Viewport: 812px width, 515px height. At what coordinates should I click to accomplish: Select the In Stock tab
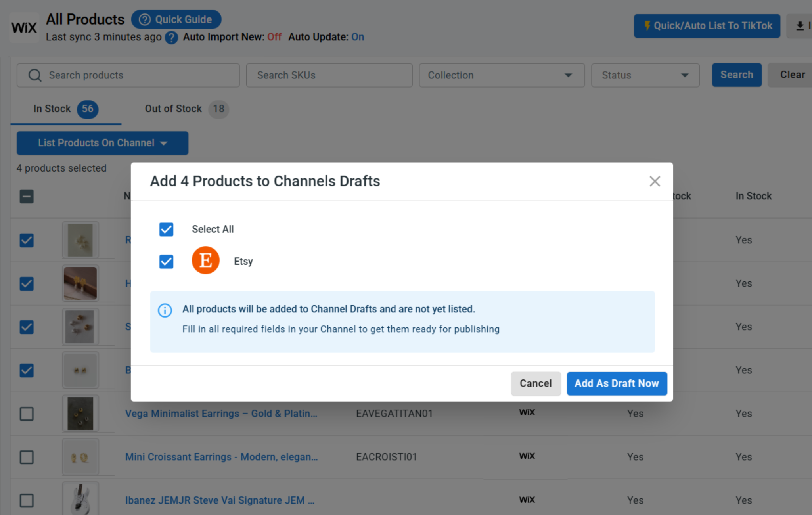click(x=66, y=109)
